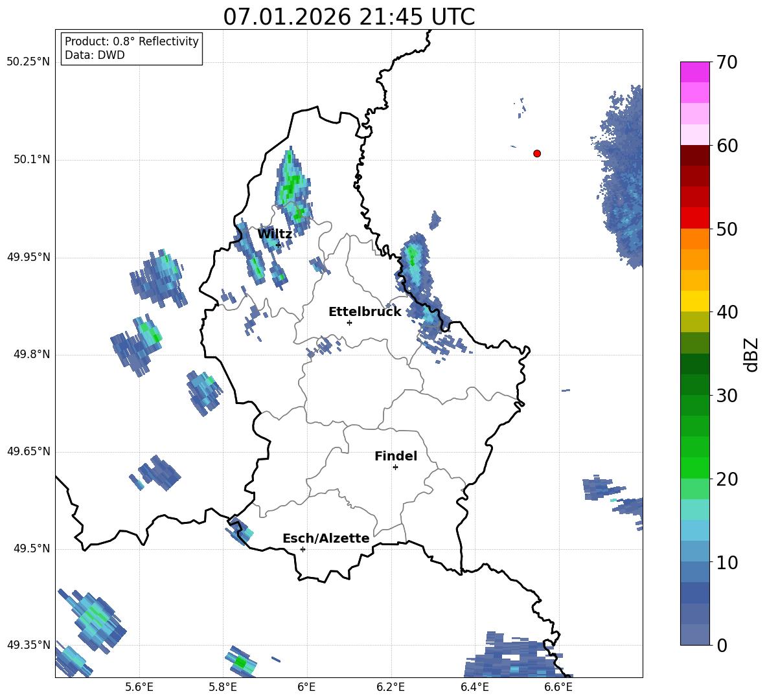
Task: Click the cross marker under Findel label
Action: (395, 468)
